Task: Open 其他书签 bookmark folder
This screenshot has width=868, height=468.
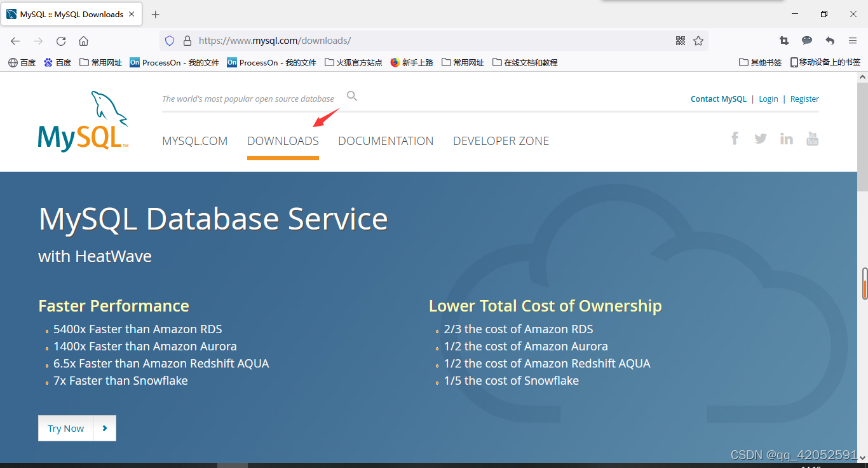Action: click(761, 62)
